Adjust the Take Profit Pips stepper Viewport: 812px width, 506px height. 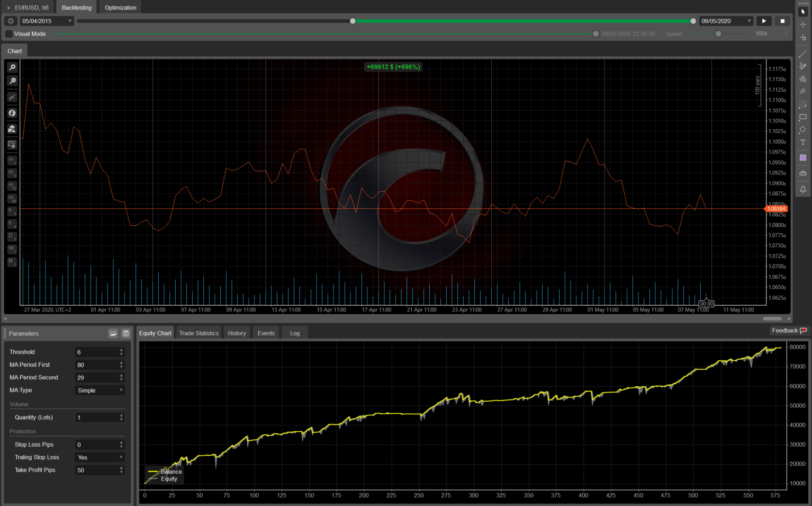(x=121, y=470)
